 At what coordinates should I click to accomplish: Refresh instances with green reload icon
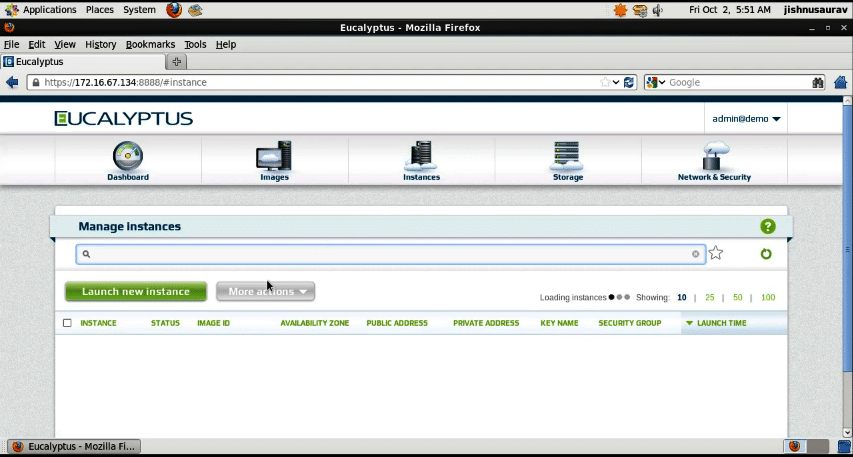(x=766, y=254)
